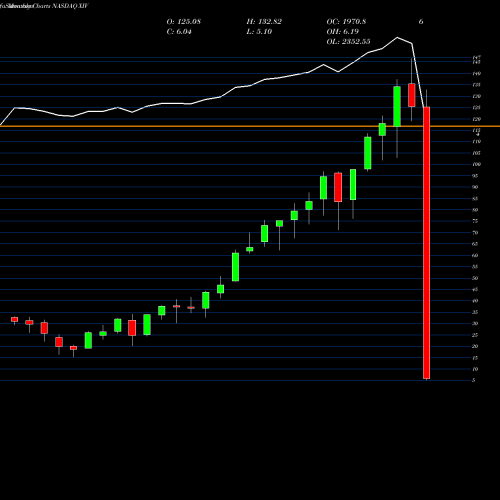Click the high price value H: 132.82
Image resolution: width=500 pixels, height=500 pixels.
point(264,22)
